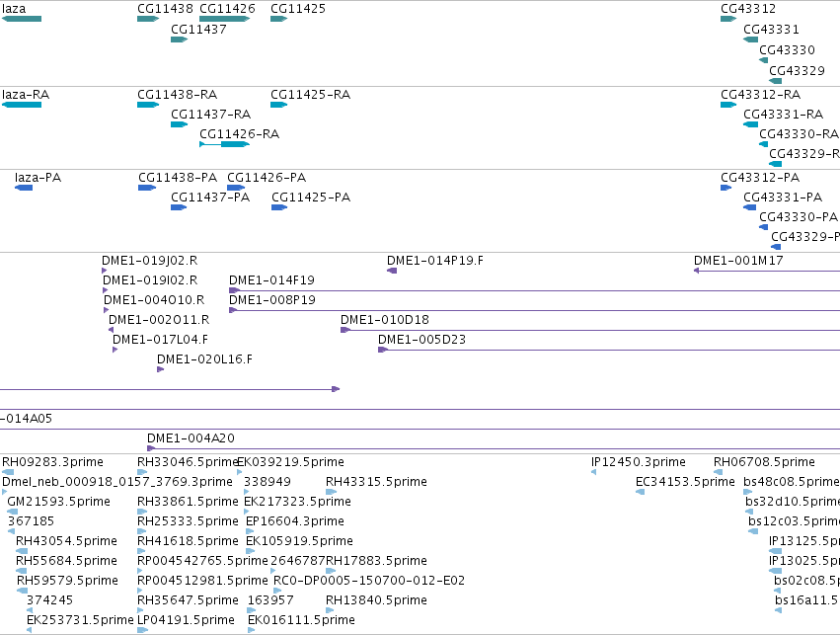This screenshot has height=635, width=840.
Task: Click the DME1-019J02.R BAC end label
Action: point(149,261)
